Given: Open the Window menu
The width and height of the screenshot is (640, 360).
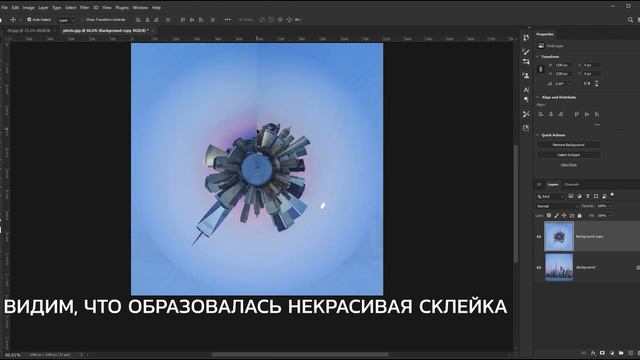Looking at the screenshot, I should click(x=140, y=7).
